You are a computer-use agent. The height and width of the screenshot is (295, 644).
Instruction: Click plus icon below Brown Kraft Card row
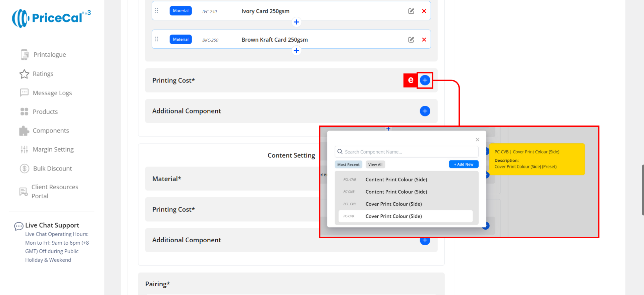(x=296, y=51)
